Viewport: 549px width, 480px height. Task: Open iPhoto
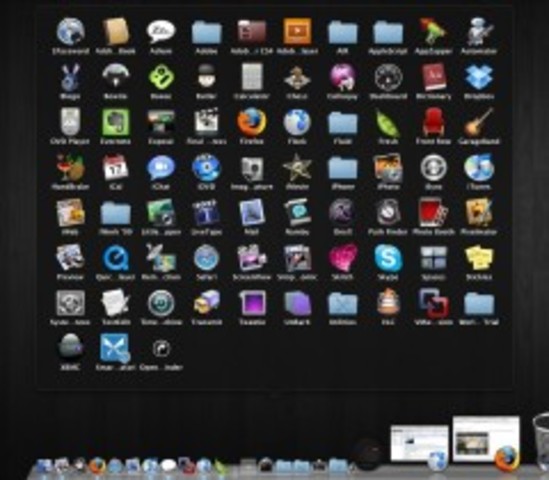(x=388, y=167)
